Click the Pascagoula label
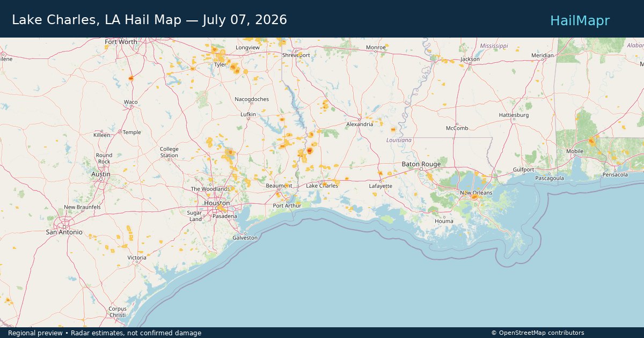The width and height of the screenshot is (644, 338). tap(549, 178)
